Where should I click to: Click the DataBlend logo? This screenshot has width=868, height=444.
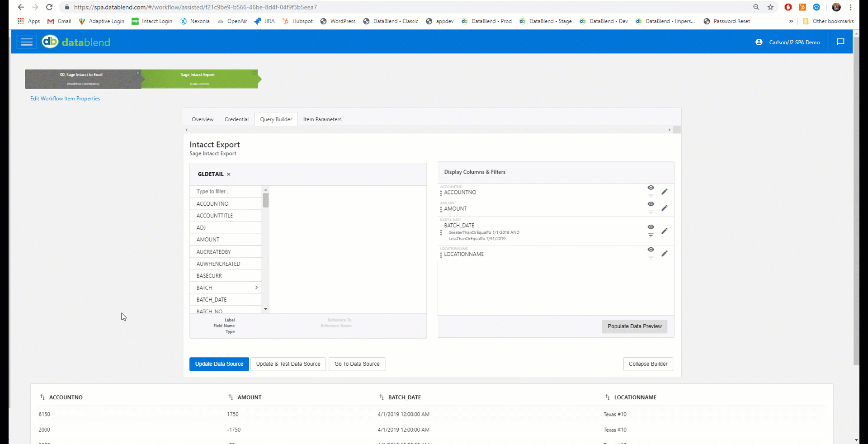click(x=75, y=42)
